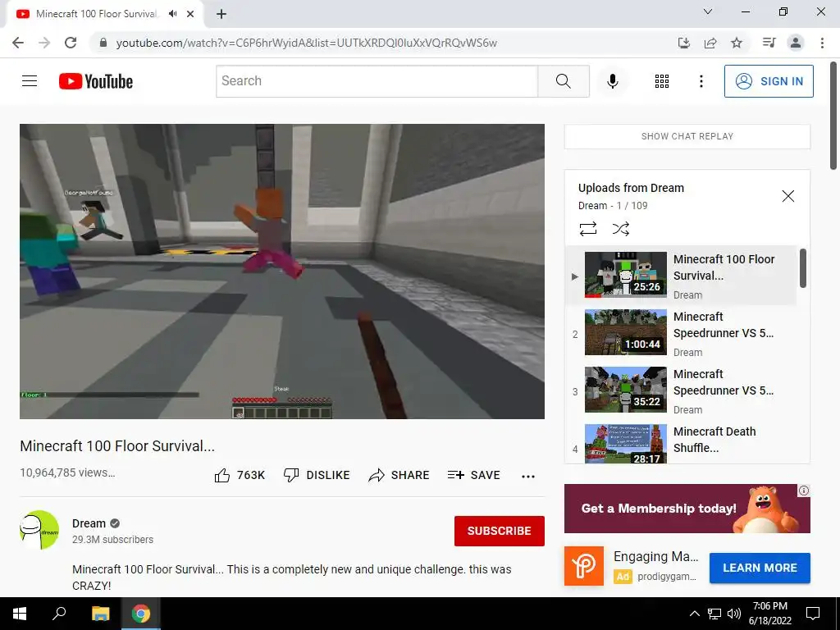This screenshot has height=630, width=840.
Task: Click the Get a Membership today ad banner
Action: coord(687,509)
